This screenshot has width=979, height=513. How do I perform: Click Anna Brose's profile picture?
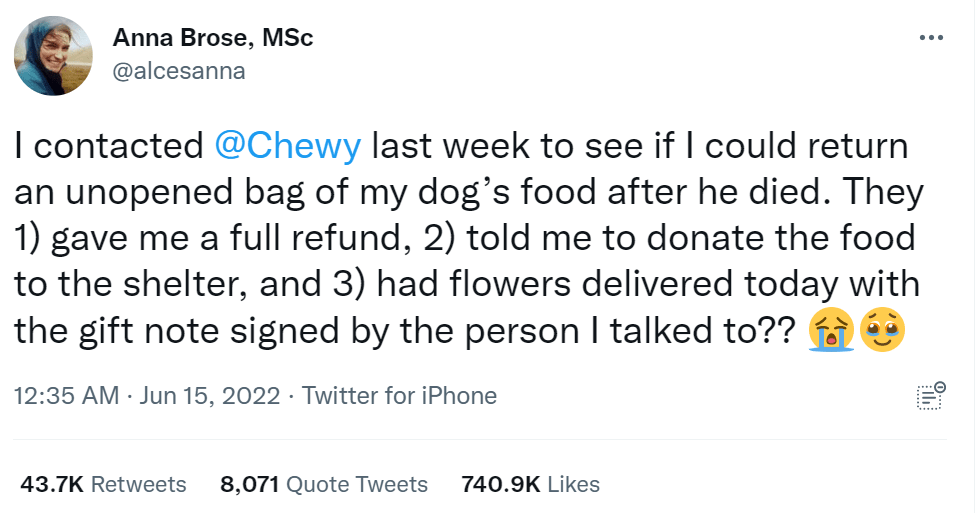click(56, 55)
